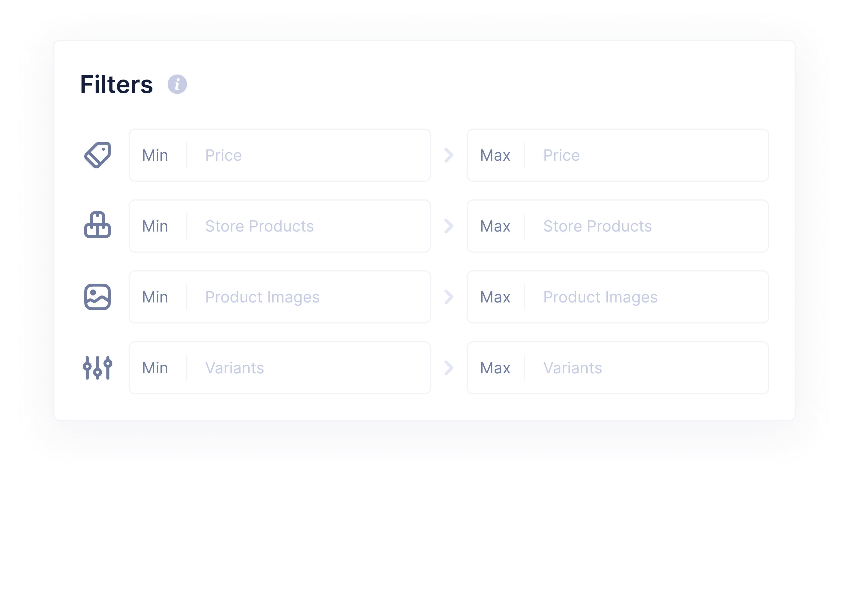Click the price tag icon beside Price filter
Screen dimensions: 849x616
98,155
